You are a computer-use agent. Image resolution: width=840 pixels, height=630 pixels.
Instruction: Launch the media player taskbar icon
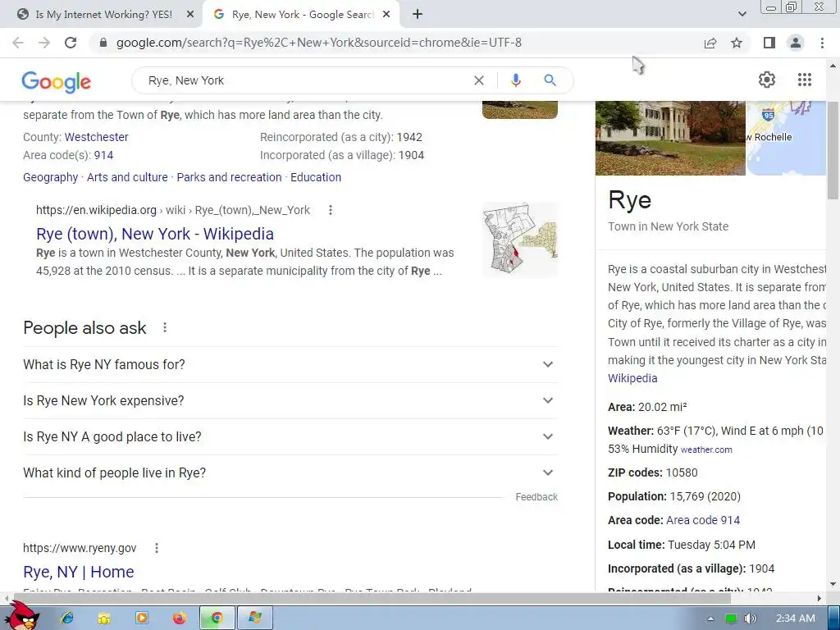142,618
